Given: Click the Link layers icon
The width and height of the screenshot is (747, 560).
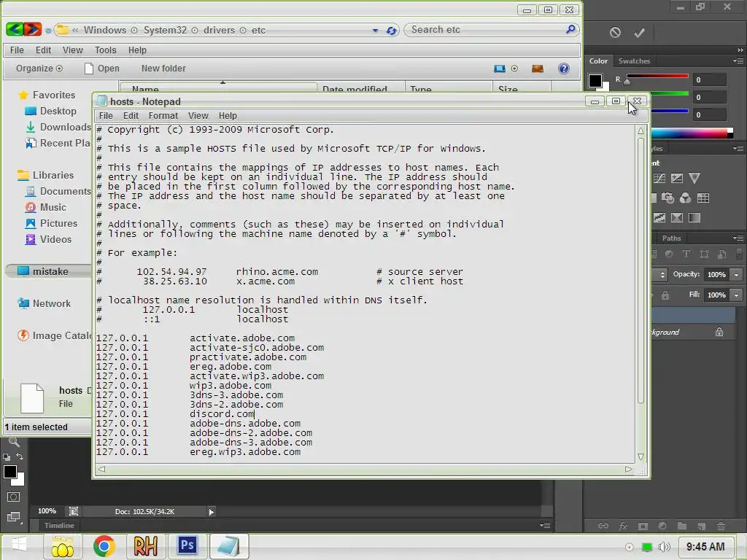Looking at the screenshot, I should coord(603,526).
